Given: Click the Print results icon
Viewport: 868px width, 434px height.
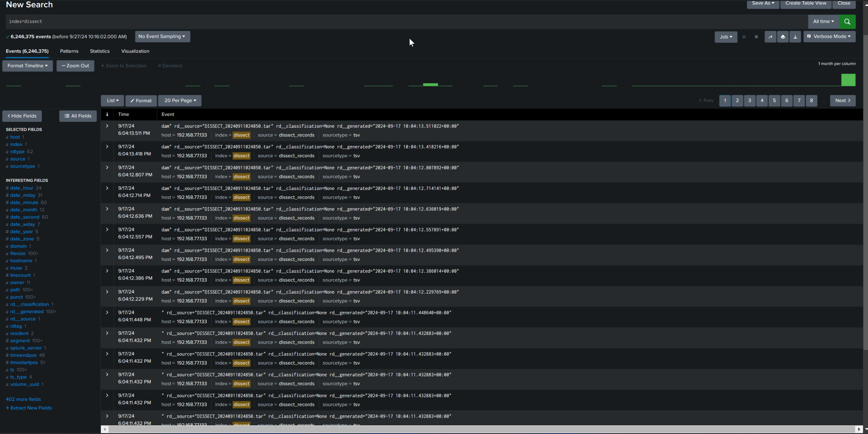Looking at the screenshot, I should [x=783, y=37].
